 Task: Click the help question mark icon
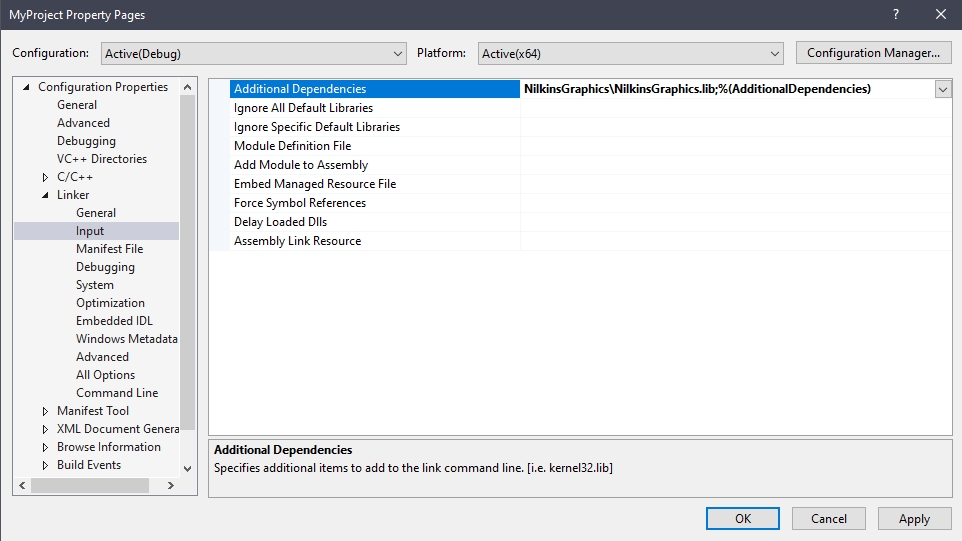[x=896, y=14]
